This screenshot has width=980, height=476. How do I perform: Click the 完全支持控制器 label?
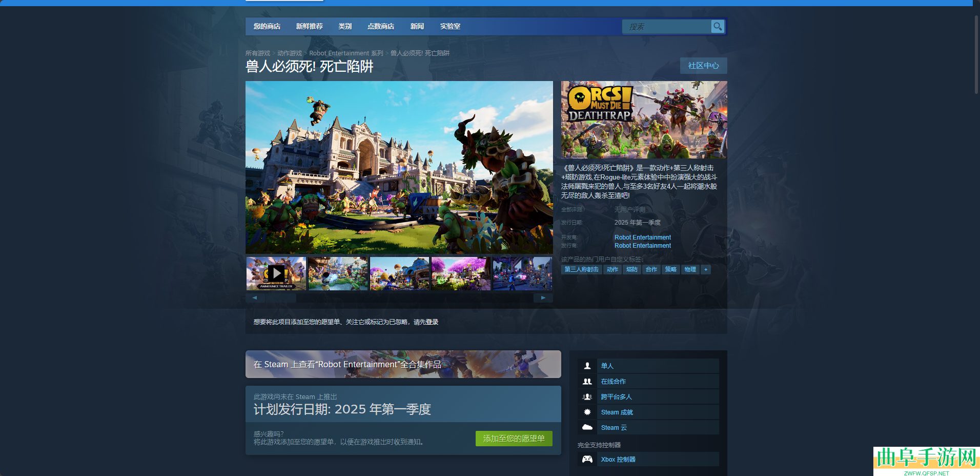tap(599, 445)
